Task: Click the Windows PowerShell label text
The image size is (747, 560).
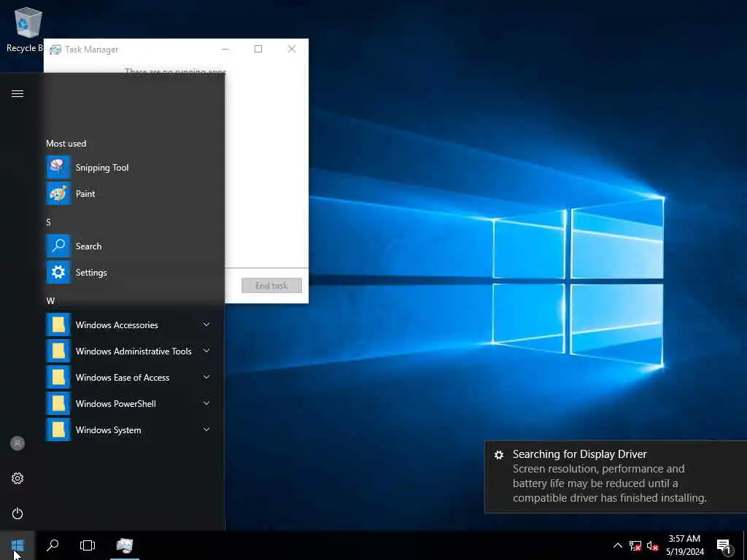Action: click(x=116, y=404)
